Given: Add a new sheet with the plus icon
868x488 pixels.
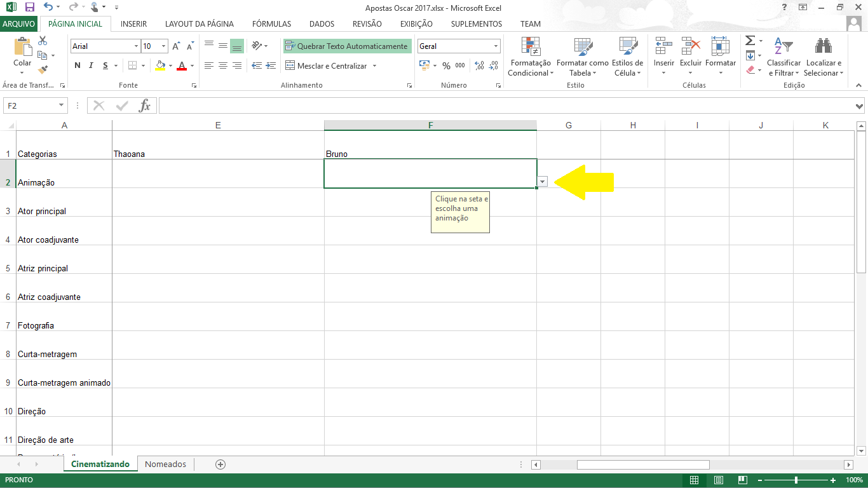Looking at the screenshot, I should [220, 464].
